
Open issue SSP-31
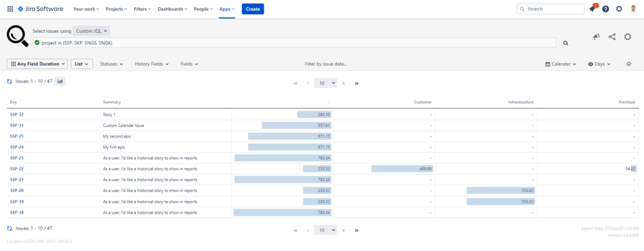point(17,126)
